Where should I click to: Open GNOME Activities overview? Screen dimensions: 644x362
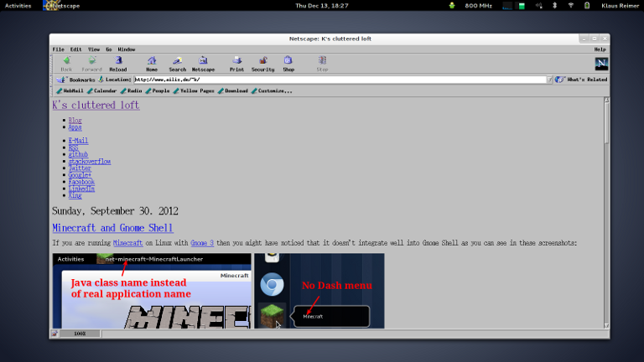tap(18, 6)
